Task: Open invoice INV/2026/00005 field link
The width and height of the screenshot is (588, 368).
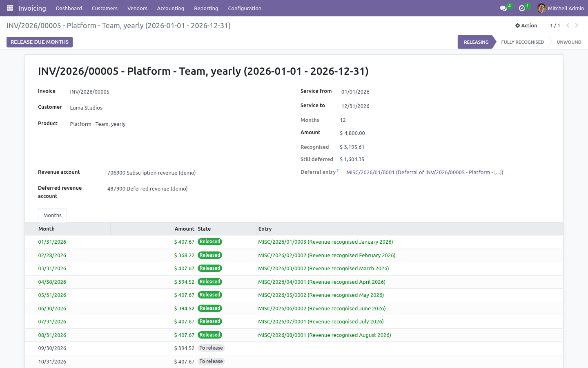Action: coord(89,92)
